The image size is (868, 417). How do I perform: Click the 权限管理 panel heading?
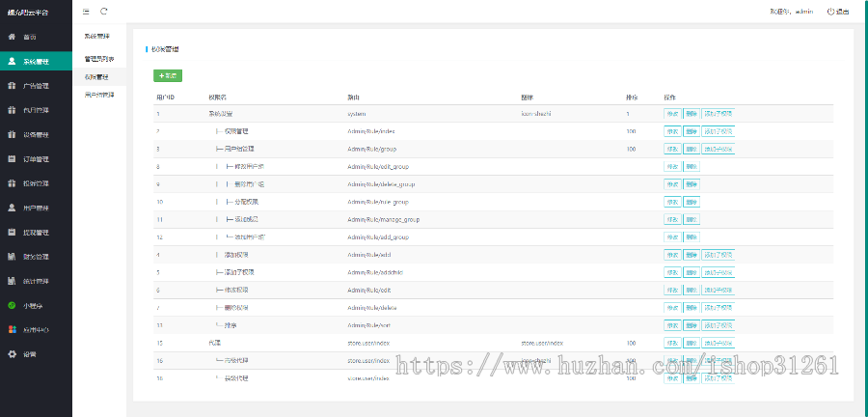click(164, 49)
